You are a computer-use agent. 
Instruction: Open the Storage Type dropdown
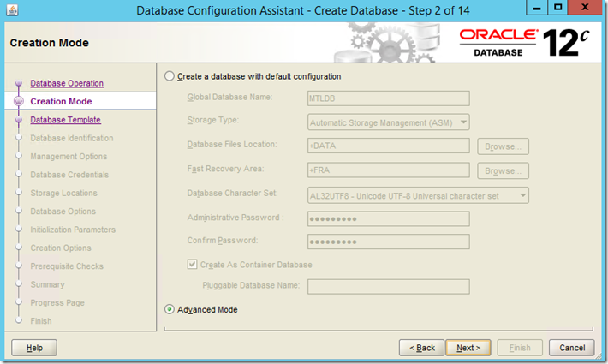[389, 122]
